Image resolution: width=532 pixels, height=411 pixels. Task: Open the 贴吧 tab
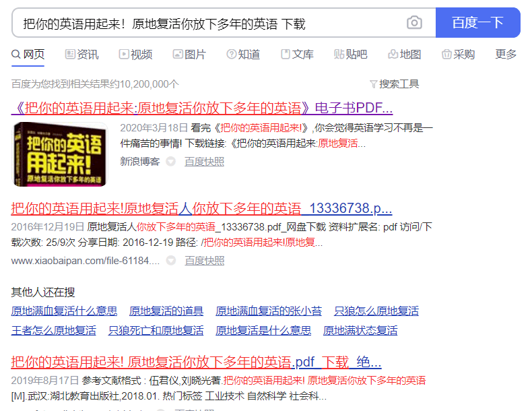(350, 55)
